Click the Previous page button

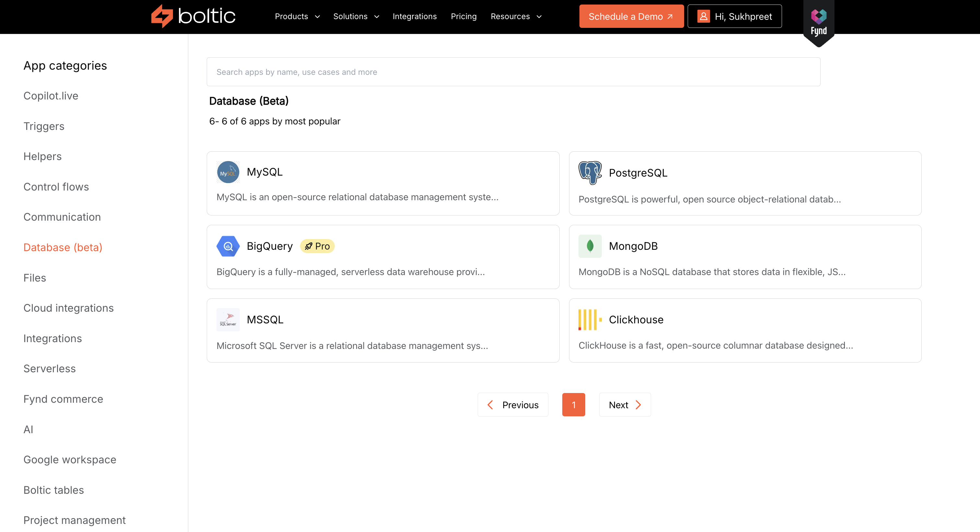click(512, 405)
